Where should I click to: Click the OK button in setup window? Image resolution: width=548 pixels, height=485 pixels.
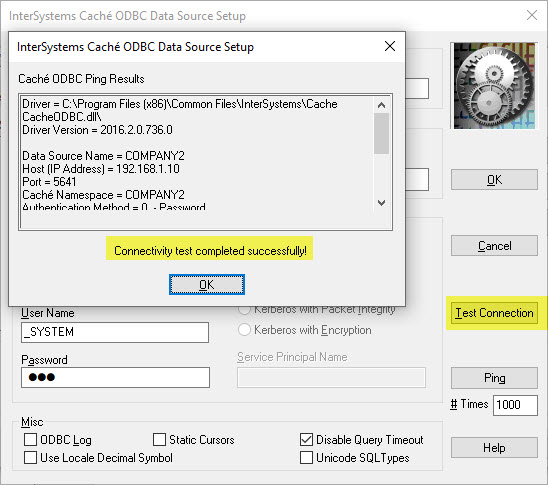[494, 180]
